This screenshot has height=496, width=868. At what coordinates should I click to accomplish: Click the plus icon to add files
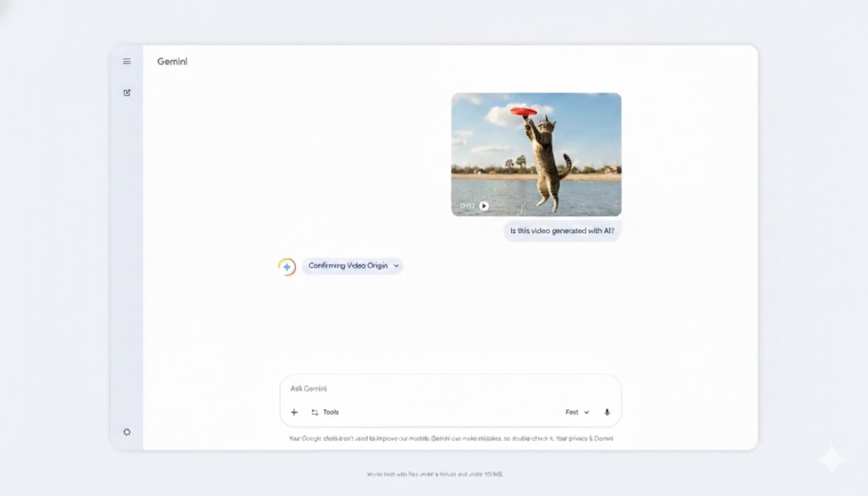point(294,412)
